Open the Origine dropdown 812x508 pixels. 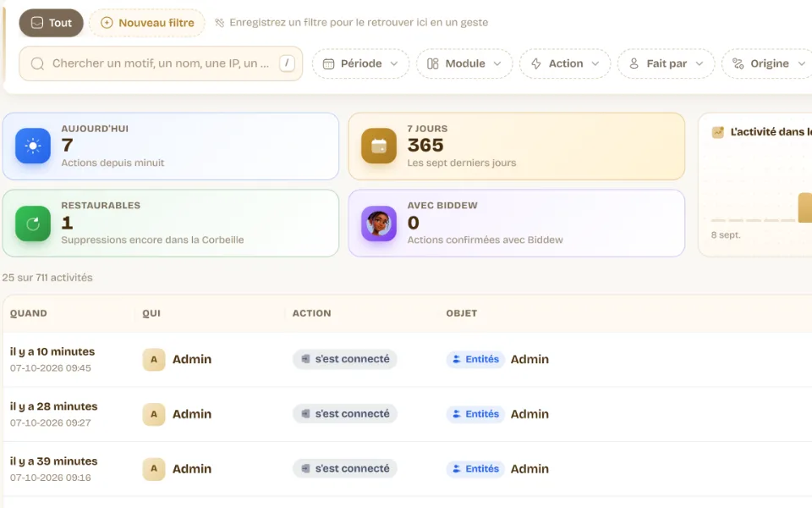pyautogui.click(x=769, y=63)
